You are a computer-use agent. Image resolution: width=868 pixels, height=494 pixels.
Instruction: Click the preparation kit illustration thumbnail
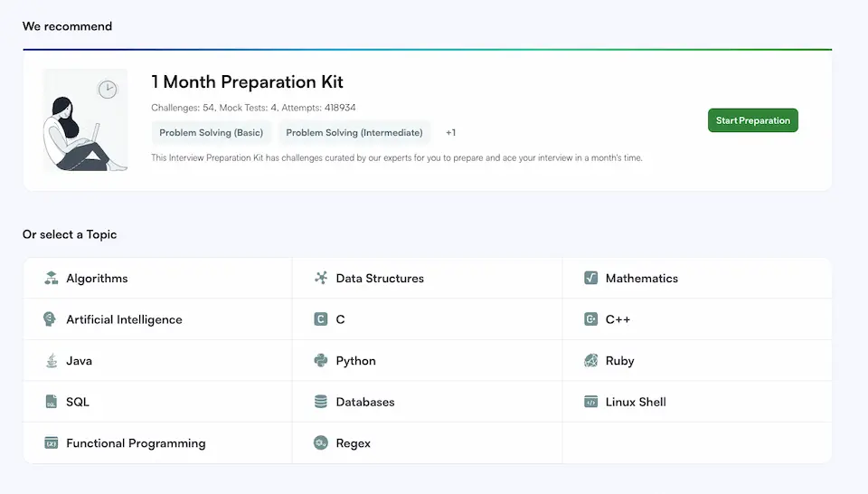(x=85, y=119)
